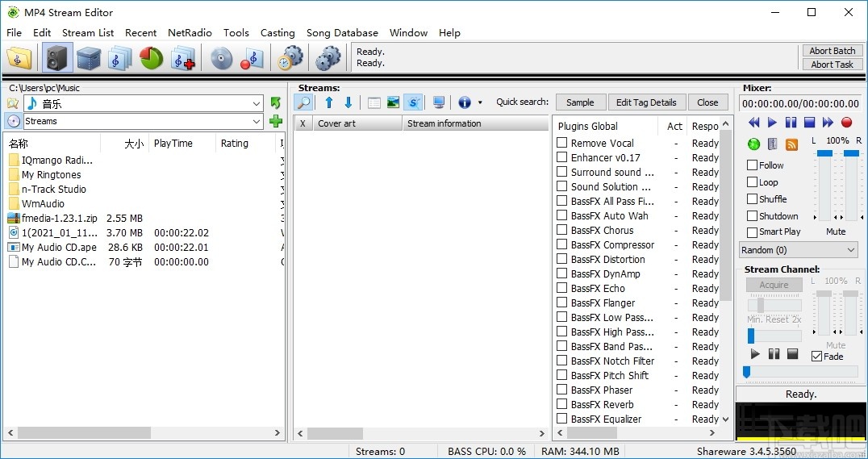Viewport: 868px width, 459px height.
Task: Enable the Loop checkbox
Action: [x=752, y=182]
